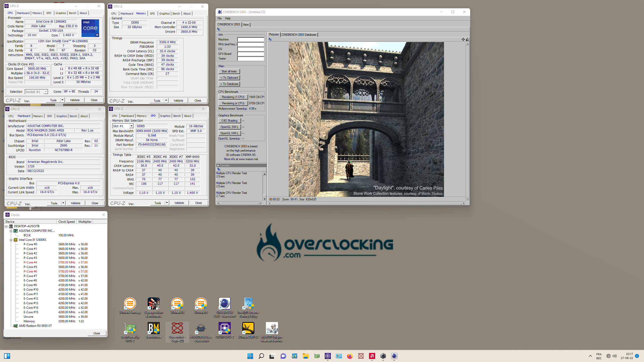Screen dimensions: 644x362
Task: Click the Clock Speed column header
Action: click(x=66, y=222)
